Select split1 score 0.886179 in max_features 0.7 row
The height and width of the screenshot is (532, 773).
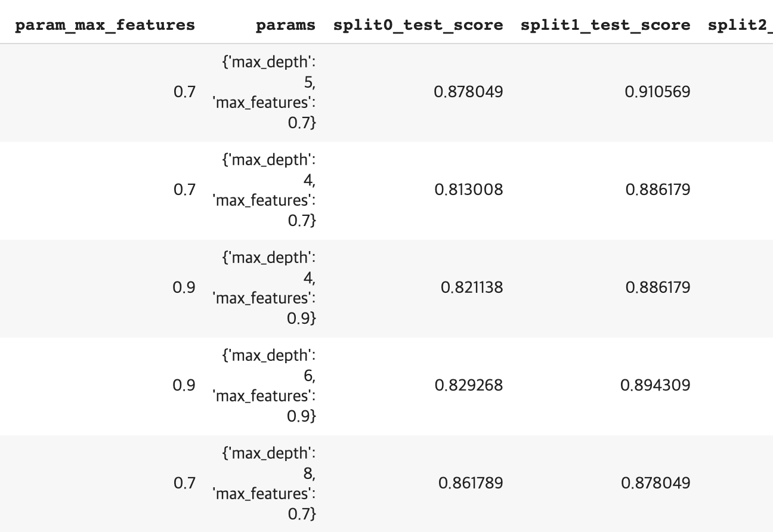point(658,190)
